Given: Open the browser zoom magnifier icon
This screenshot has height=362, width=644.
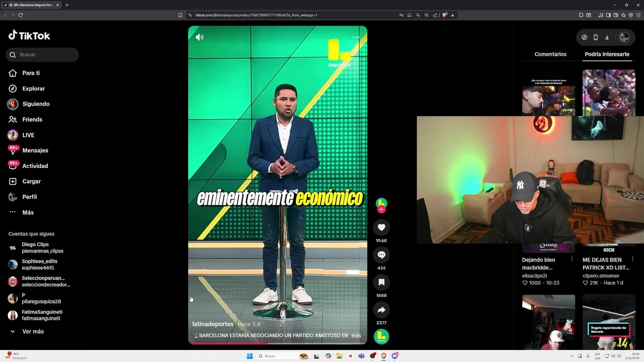Looking at the screenshot, I should [427, 15].
